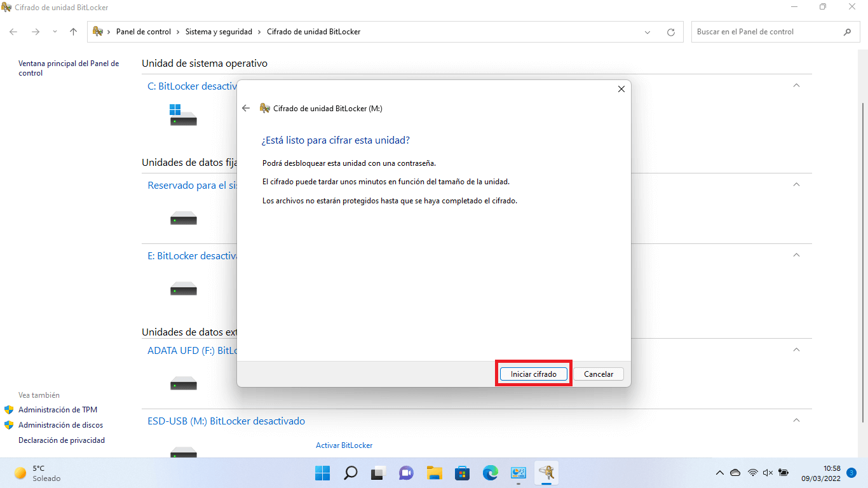Open 'Administración de discos' link

[x=60, y=425]
